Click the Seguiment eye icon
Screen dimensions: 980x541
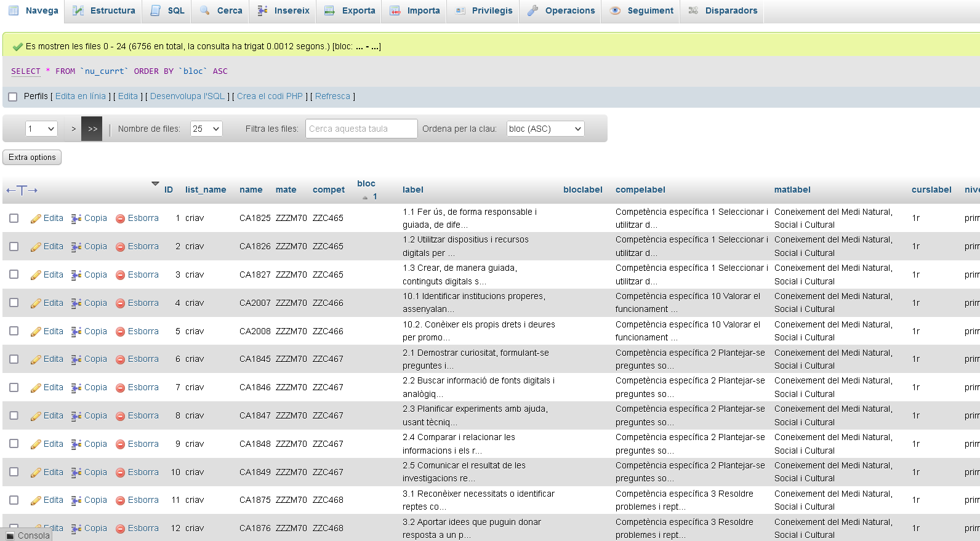coord(615,10)
